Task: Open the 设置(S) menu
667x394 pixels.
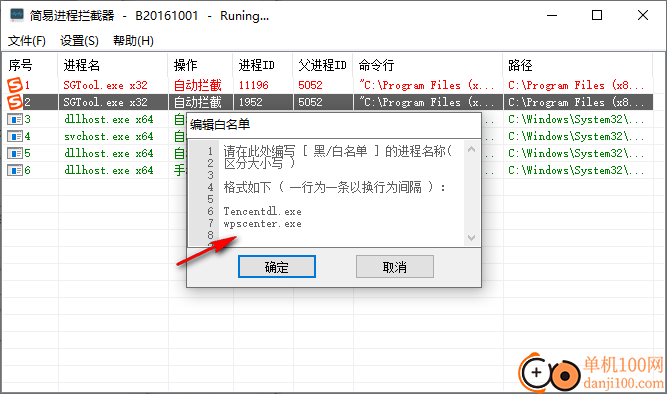Action: (79, 41)
